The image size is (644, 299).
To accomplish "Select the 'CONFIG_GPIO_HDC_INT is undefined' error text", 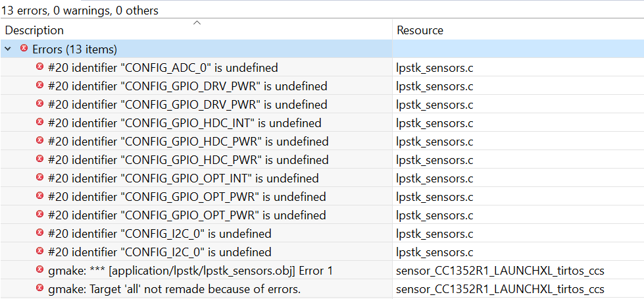I will tap(184, 122).
